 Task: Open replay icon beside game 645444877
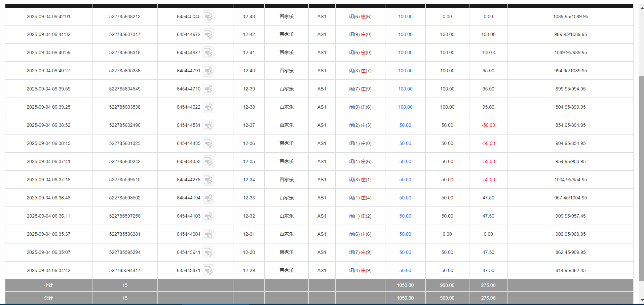coord(208,53)
